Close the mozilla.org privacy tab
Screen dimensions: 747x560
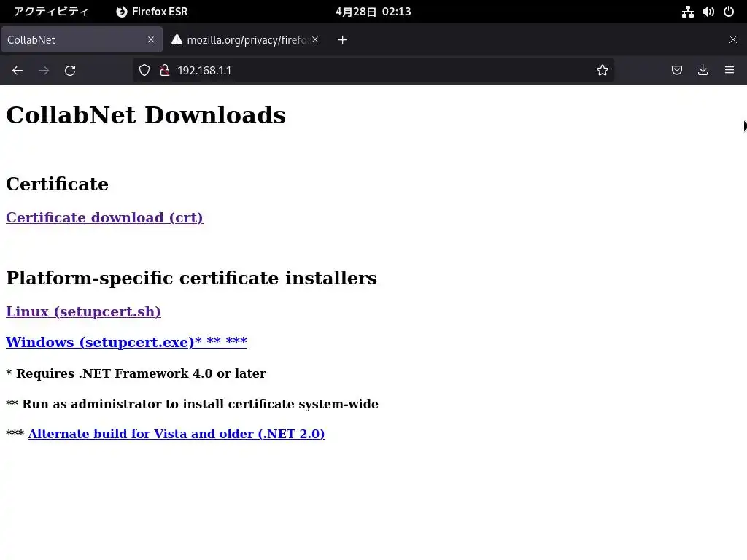click(315, 39)
